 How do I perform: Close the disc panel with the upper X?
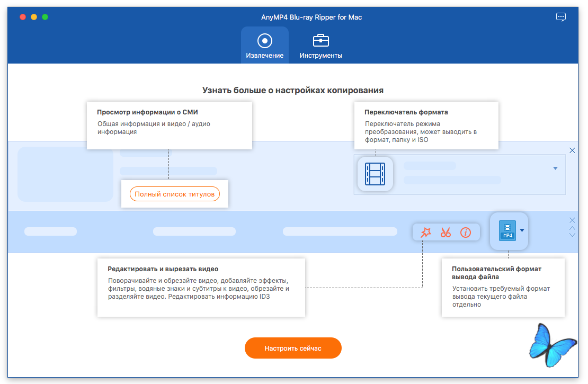coord(572,150)
